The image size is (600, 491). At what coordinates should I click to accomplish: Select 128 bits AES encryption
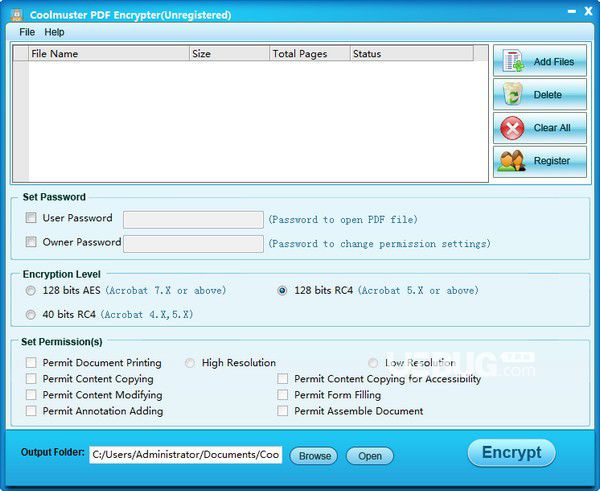point(31,291)
